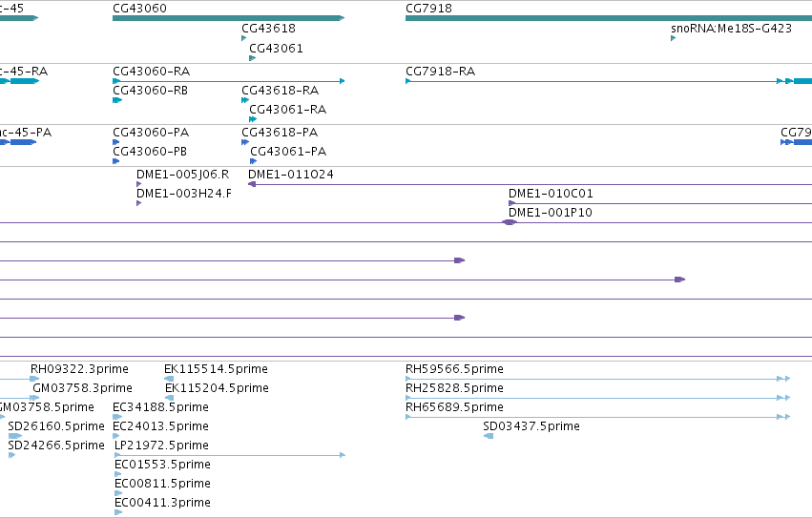Select the CG43060-PB protein glyph
Image resolution: width=812 pixels, height=518 pixels.
point(116,161)
